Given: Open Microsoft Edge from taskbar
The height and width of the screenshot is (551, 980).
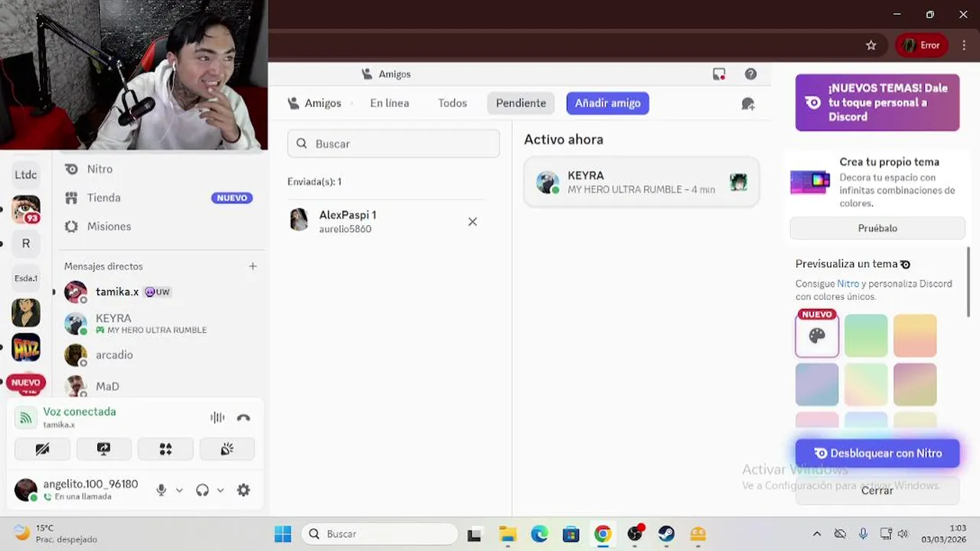Looking at the screenshot, I should (x=540, y=533).
